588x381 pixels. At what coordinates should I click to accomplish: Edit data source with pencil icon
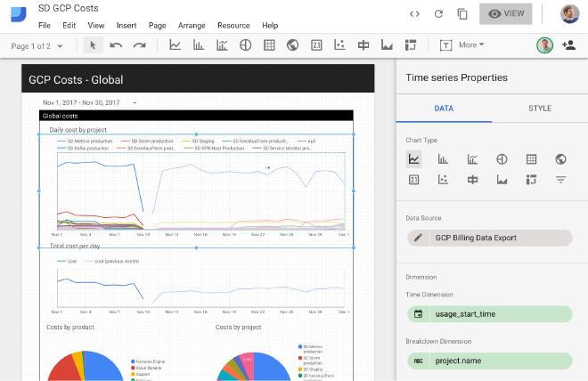pos(418,238)
